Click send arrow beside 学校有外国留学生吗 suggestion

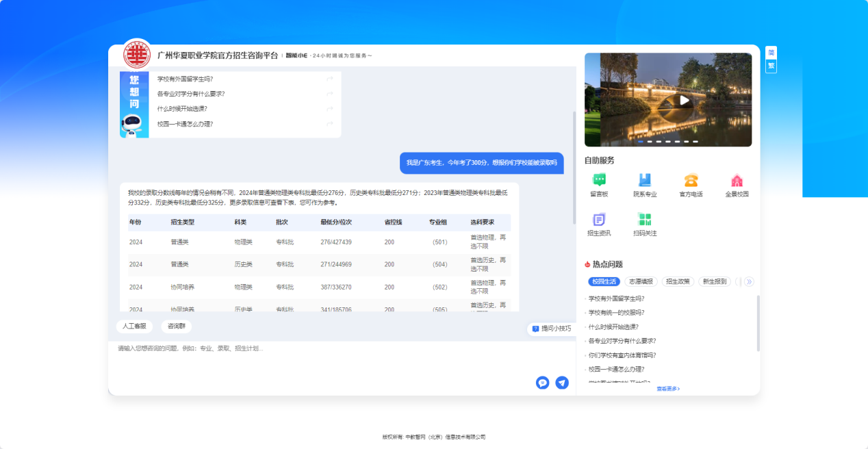[330, 79]
